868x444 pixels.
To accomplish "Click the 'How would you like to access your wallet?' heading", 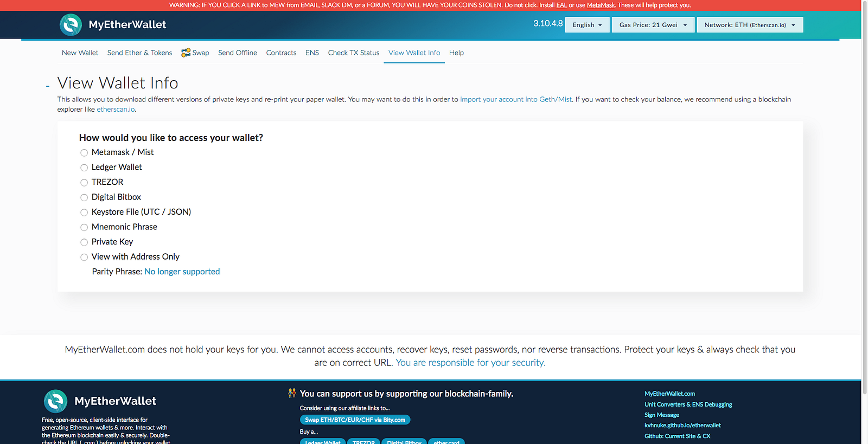I will (171, 138).
